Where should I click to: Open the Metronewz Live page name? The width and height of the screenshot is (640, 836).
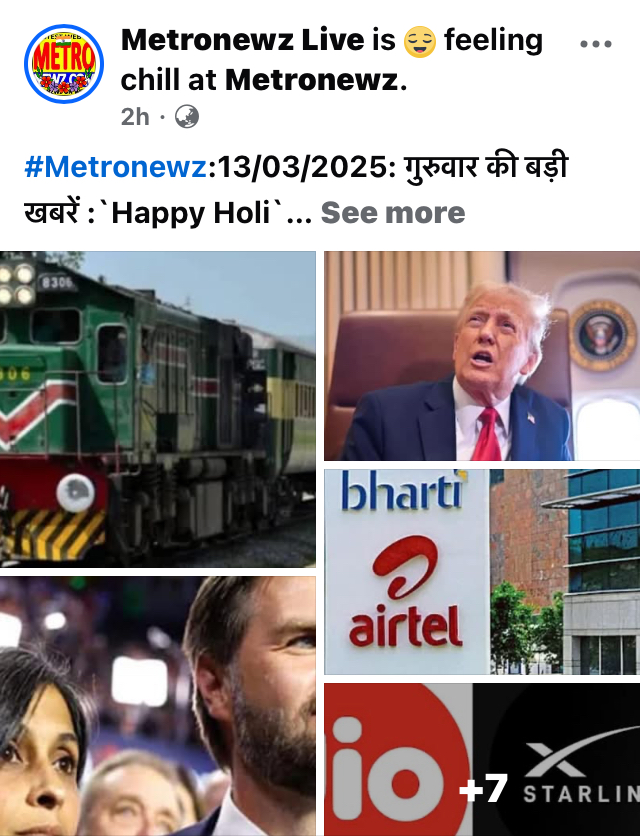[243, 40]
